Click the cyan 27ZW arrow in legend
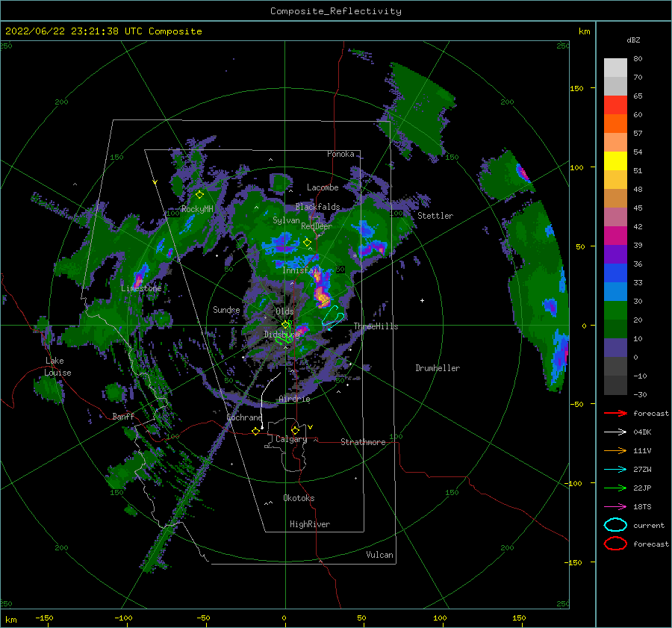The image size is (672, 628). click(615, 470)
